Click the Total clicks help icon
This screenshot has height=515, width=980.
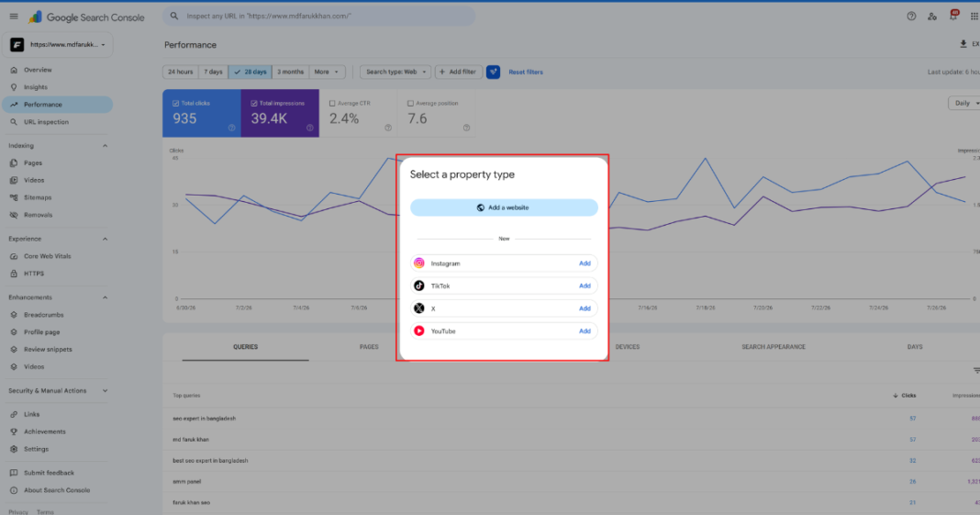click(232, 128)
